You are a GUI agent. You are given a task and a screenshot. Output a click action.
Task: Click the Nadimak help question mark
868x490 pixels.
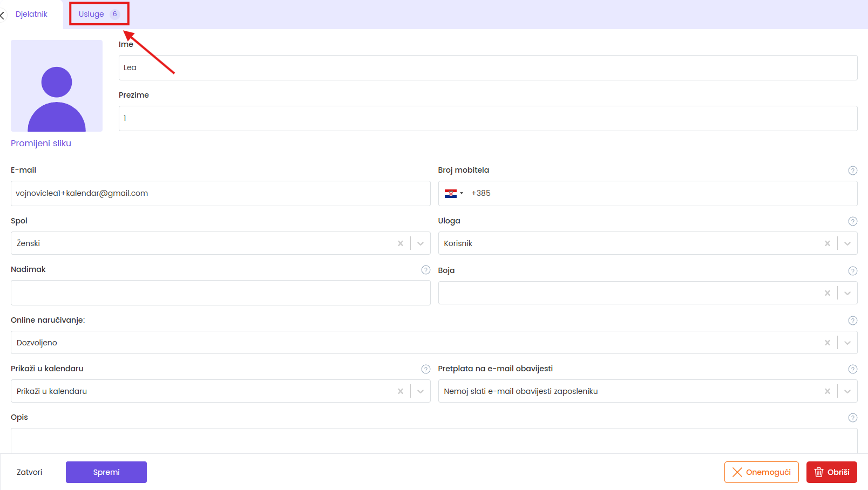click(x=425, y=270)
